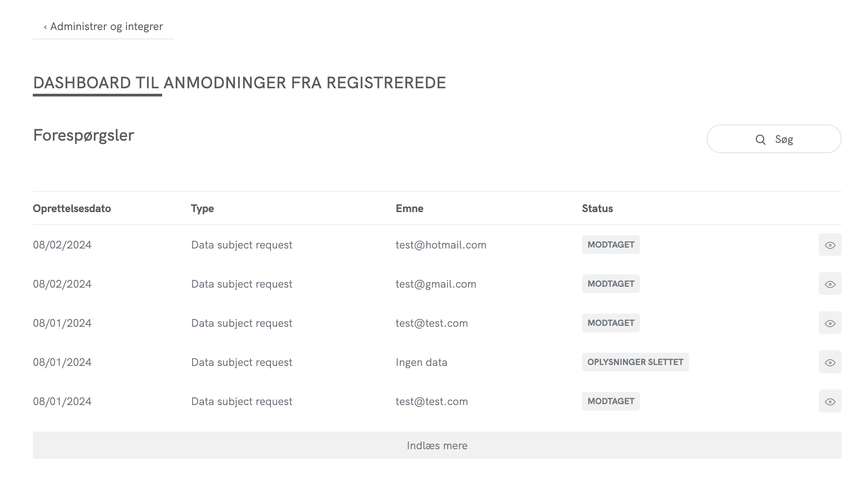Image resolution: width=868 pixels, height=487 pixels.
Task: Select the test@hotmail.com email cell
Action: 441,245
